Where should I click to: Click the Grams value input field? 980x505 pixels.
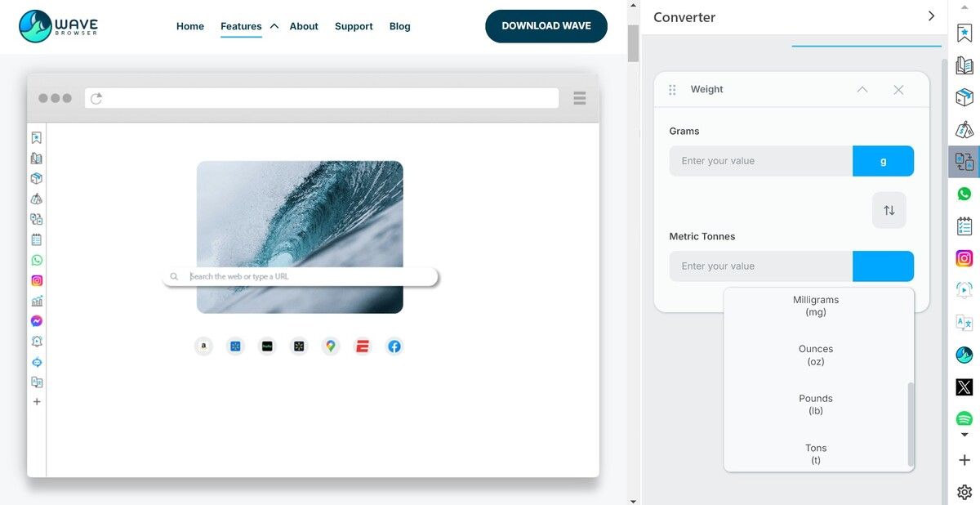pos(760,161)
